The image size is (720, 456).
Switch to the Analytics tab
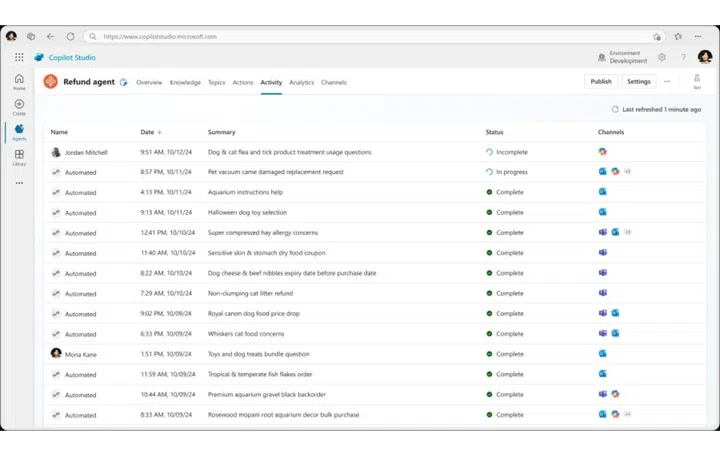click(301, 83)
